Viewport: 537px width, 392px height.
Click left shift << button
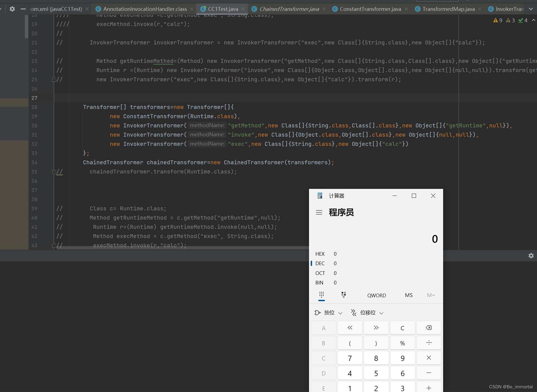pyautogui.click(x=350, y=328)
